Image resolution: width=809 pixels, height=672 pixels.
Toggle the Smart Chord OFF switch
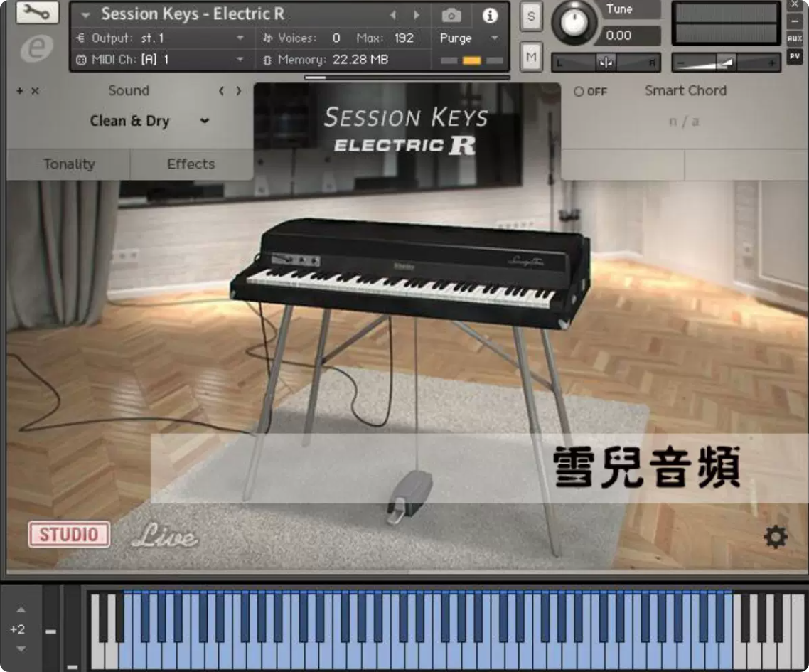point(590,91)
